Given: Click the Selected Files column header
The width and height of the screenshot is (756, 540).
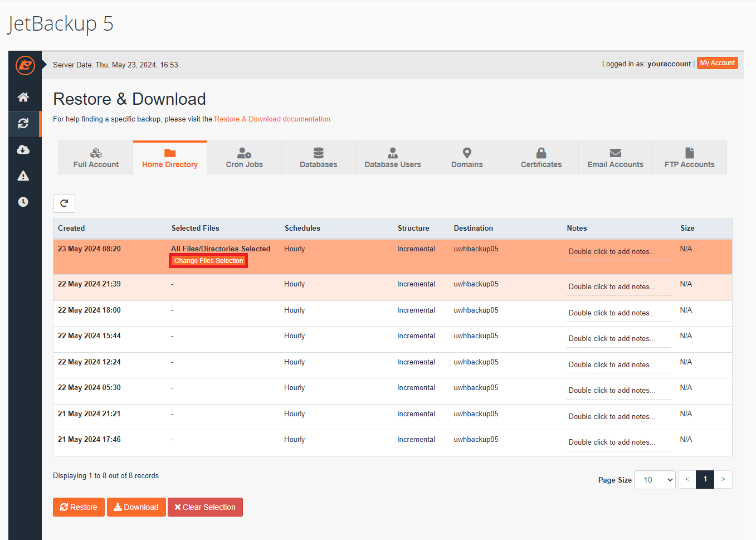Looking at the screenshot, I should (196, 228).
